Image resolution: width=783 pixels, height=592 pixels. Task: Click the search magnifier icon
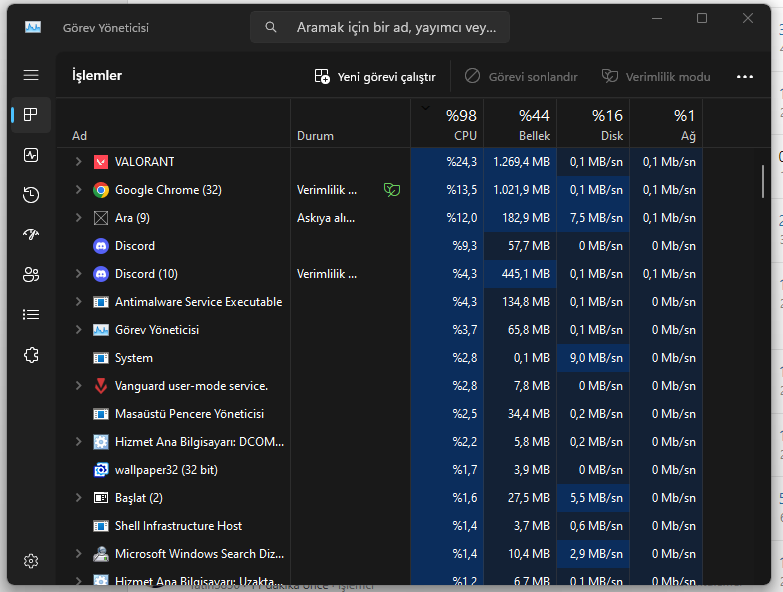pyautogui.click(x=271, y=27)
